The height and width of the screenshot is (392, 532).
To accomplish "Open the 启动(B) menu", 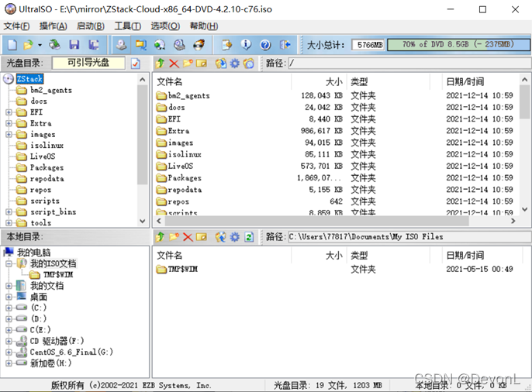I will tap(90, 26).
